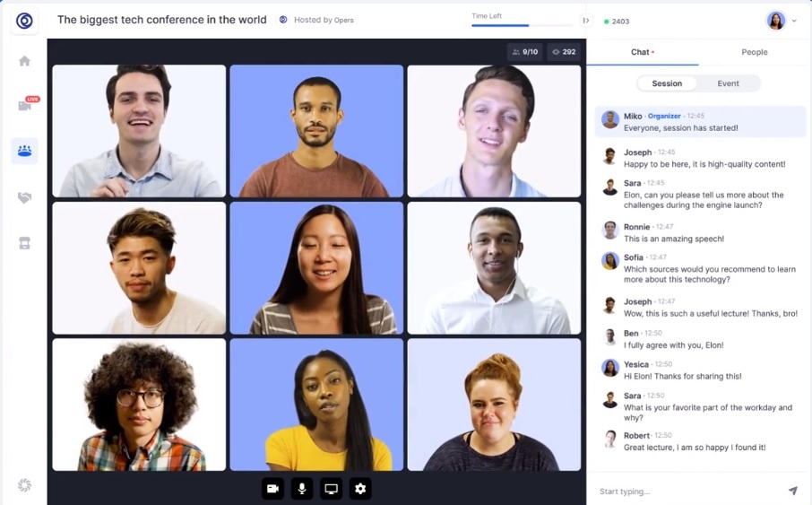Go to the Home icon in sidebar
Viewport: 812px width, 505px height.
click(x=24, y=61)
